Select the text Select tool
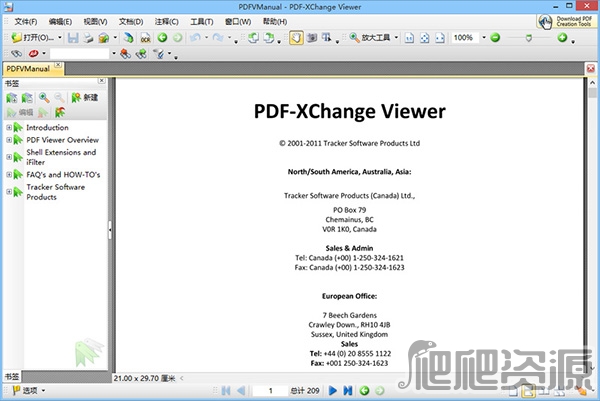Image resolution: width=600 pixels, height=401 pixels. [x=326, y=37]
